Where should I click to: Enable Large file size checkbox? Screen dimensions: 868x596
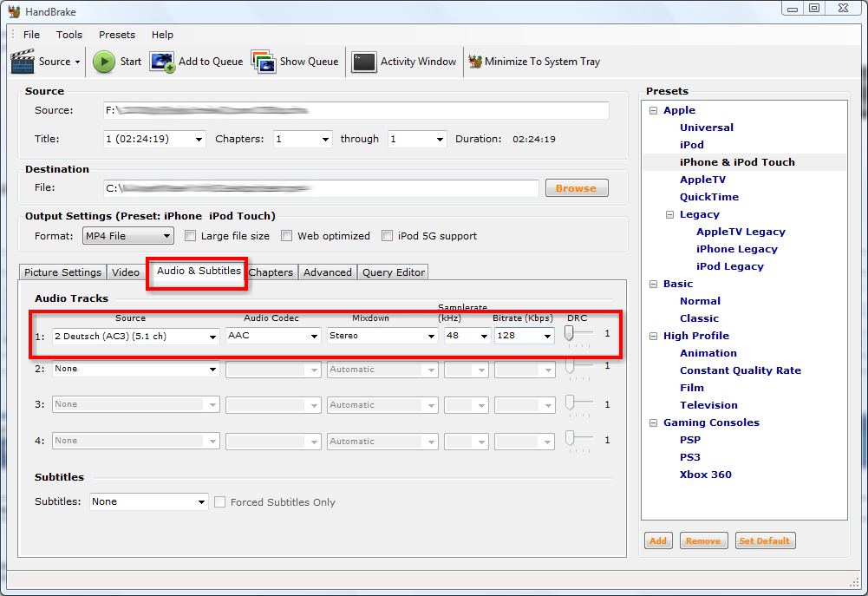pos(191,236)
